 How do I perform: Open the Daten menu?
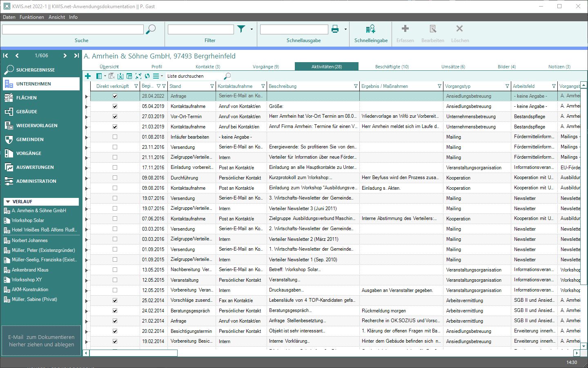click(x=9, y=17)
